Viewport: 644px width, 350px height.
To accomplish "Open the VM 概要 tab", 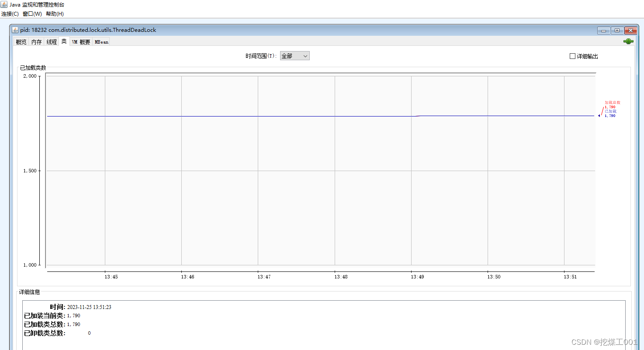I will tap(81, 42).
